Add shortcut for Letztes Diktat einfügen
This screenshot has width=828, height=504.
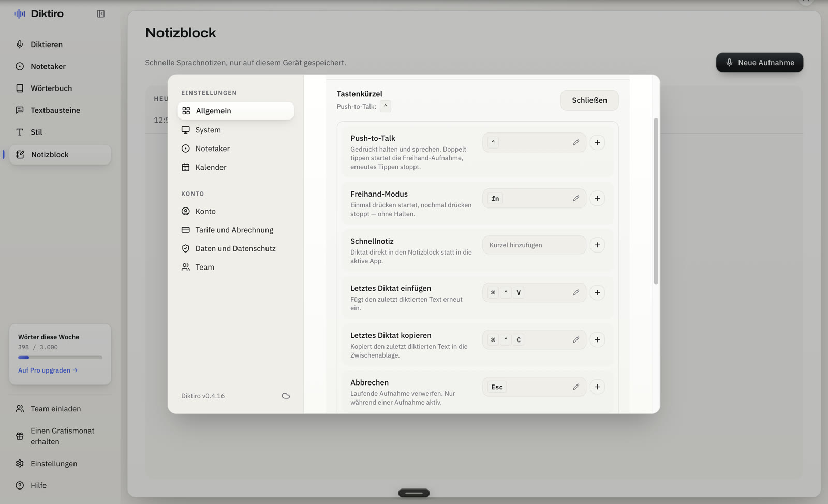(x=597, y=292)
